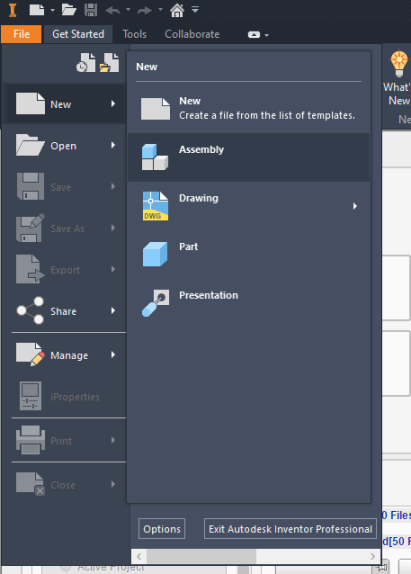411x574 pixels.
Task: Click the Undo arrow icon
Action: 113,10
